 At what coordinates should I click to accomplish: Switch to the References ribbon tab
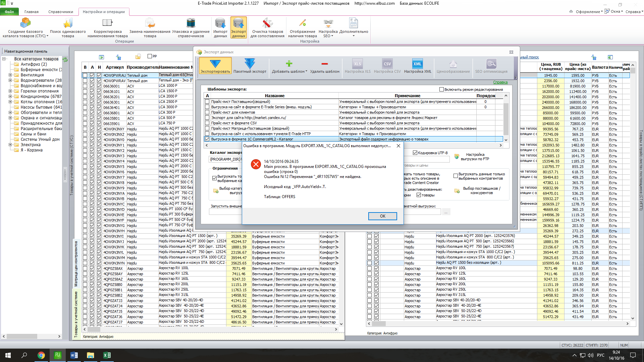coord(61,12)
